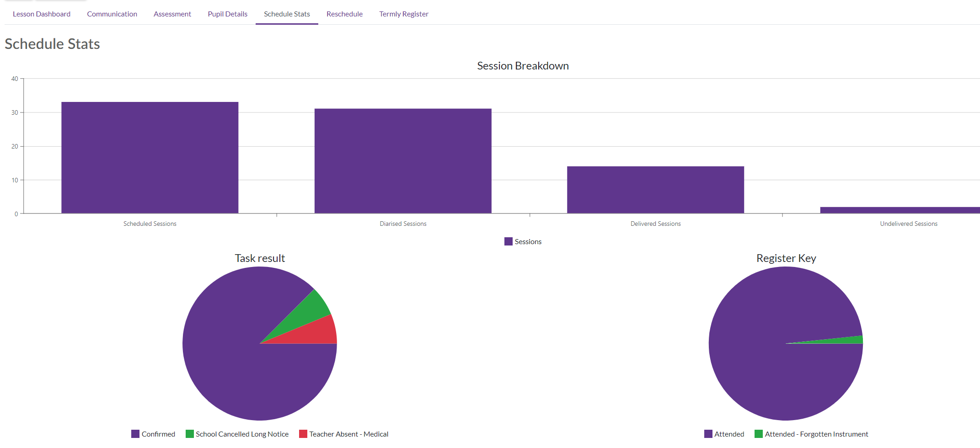Viewport: 980px width, 448px height.
Task: Click the Scheduled Sessions bar
Action: tap(150, 158)
